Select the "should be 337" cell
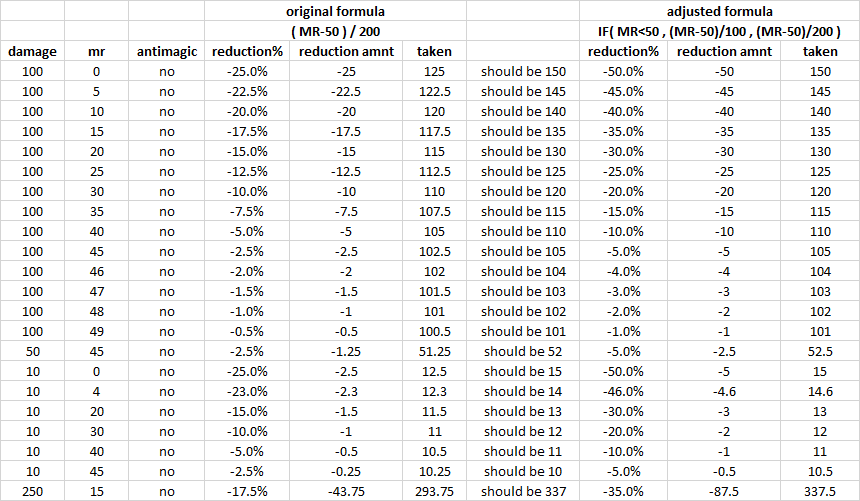The image size is (860, 501). 523,491
